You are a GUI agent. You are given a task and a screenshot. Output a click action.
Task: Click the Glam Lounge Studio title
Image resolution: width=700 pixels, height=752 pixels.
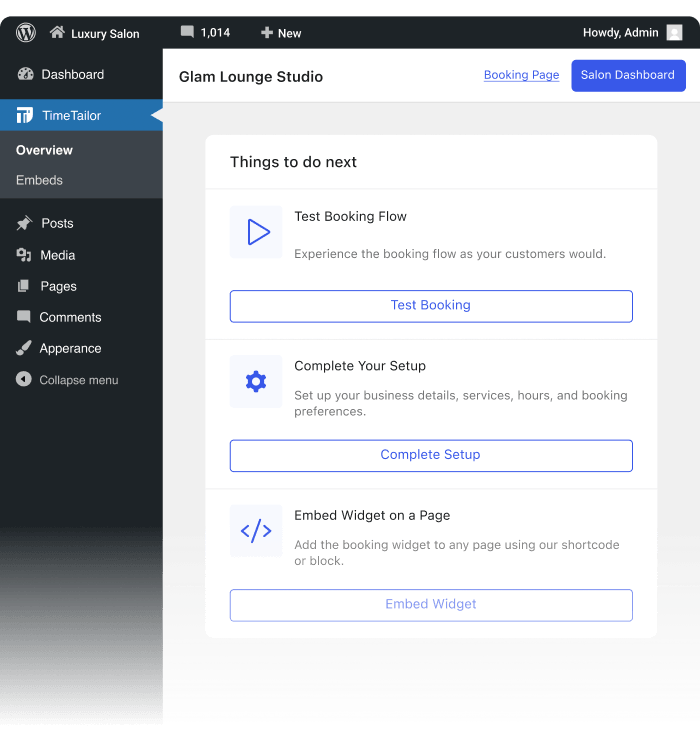(x=251, y=77)
